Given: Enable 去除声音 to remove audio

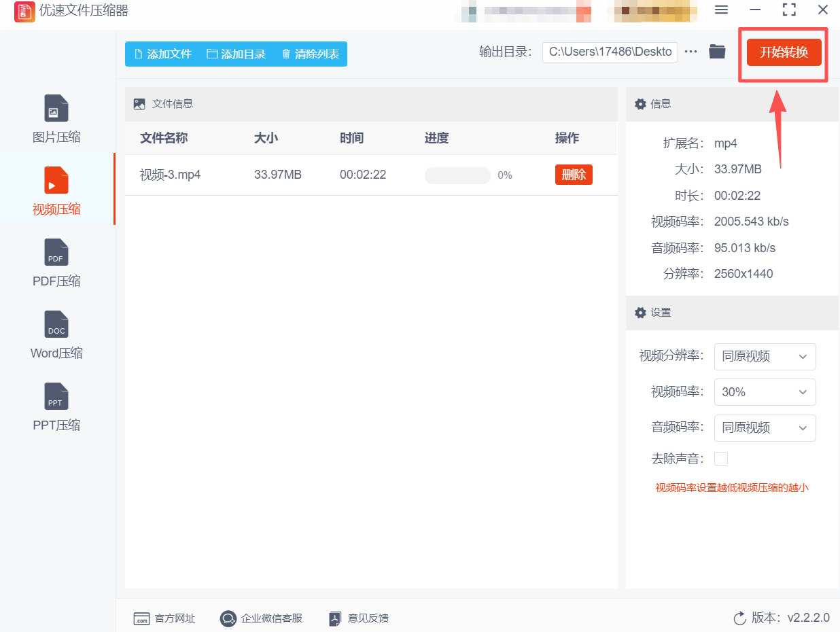Looking at the screenshot, I should (x=720, y=458).
